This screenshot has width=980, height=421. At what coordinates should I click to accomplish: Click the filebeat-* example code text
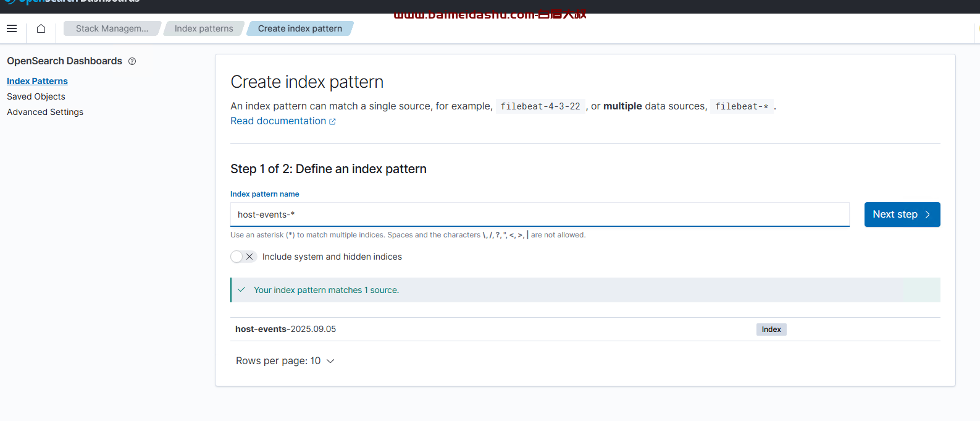coord(742,106)
